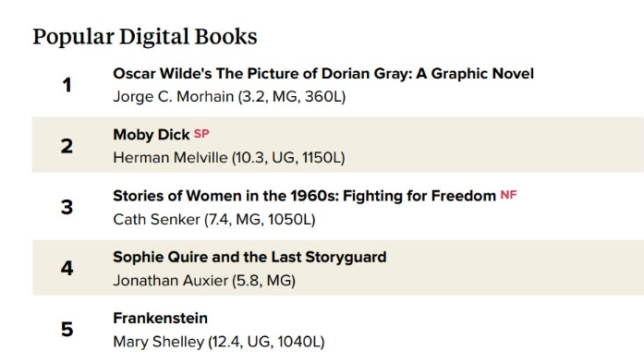
Task: Open the Dorian Gray graphic novel title
Action: point(323,74)
